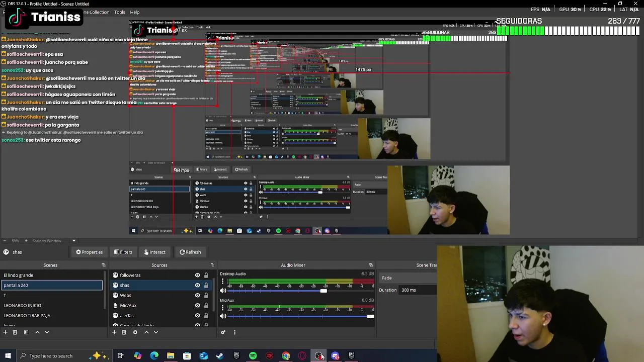
Task: Move selected source down
Action: (156, 332)
